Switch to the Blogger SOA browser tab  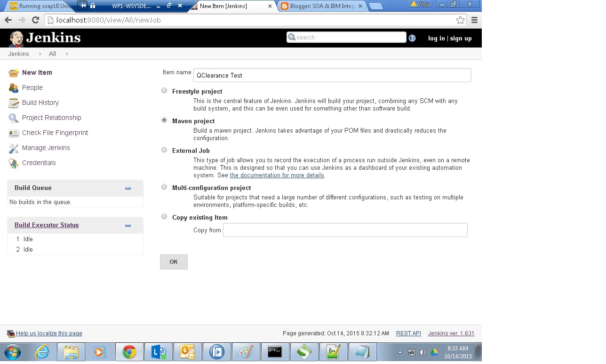(323, 6)
